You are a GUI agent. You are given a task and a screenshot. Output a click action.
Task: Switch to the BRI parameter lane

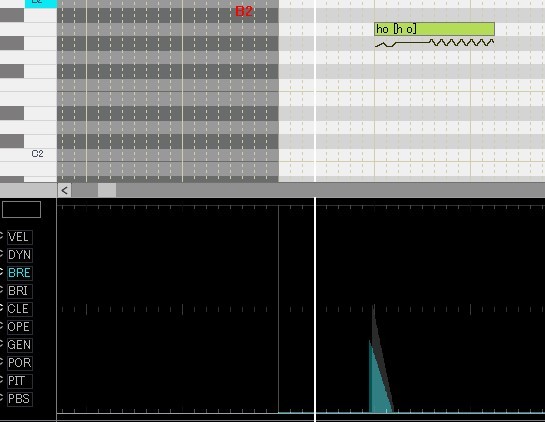pyautogui.click(x=20, y=291)
